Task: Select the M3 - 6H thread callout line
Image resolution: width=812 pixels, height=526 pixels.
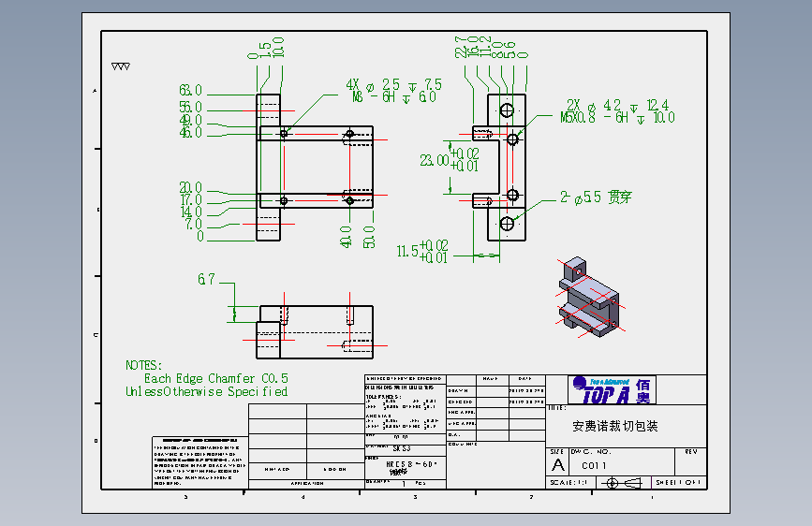Action: tap(394, 96)
